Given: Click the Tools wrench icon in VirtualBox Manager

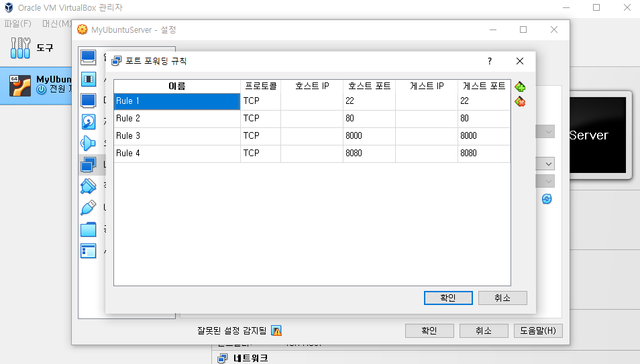Looking at the screenshot, I should (x=20, y=48).
